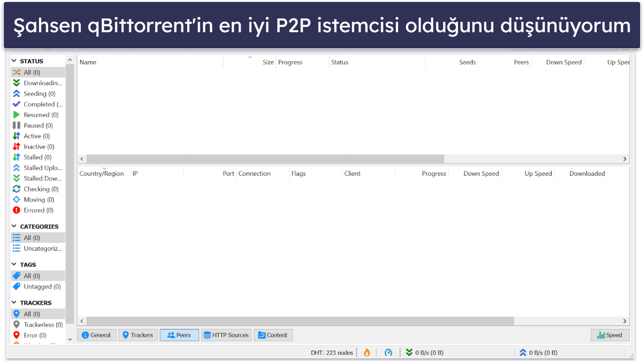Sort peers by Up Speed column
This screenshot has width=644, height=361.
(528, 173)
